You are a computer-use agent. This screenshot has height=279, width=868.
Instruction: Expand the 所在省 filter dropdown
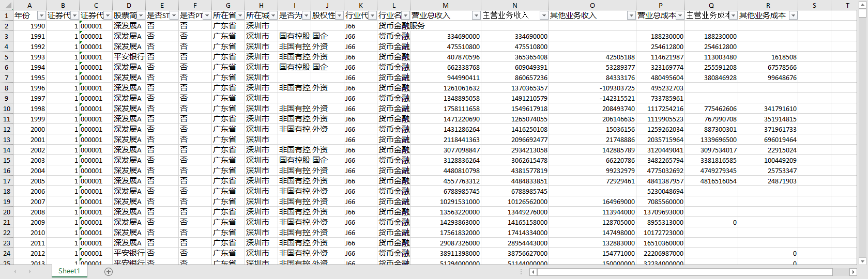240,16
